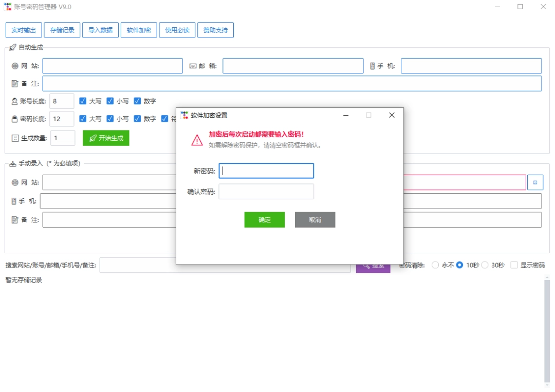Viewport: 555px width, 392px height.
Task: Toggle the 数字 checkbox in the password row
Action: click(137, 119)
